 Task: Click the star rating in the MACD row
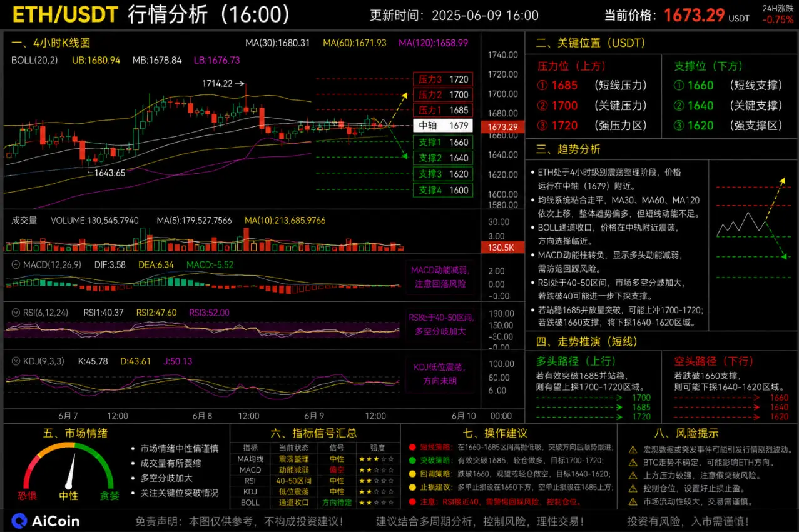(377, 470)
